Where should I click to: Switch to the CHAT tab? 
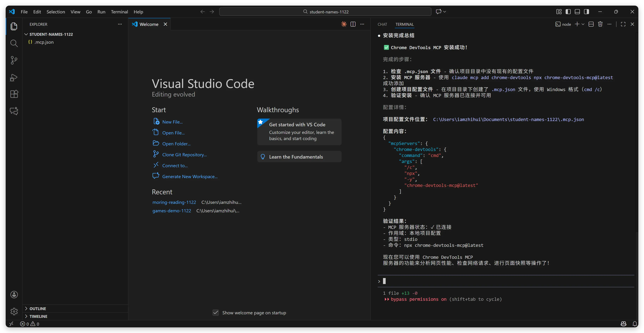[x=382, y=24]
